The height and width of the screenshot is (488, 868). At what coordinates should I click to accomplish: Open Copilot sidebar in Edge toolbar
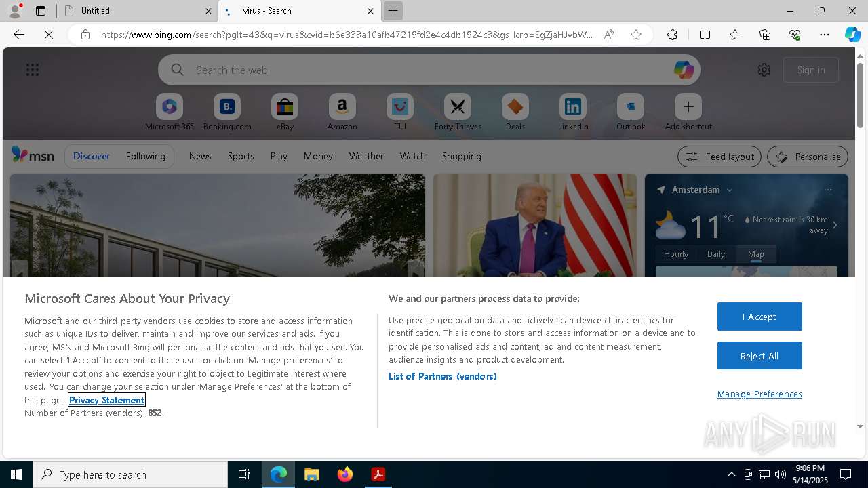853,35
